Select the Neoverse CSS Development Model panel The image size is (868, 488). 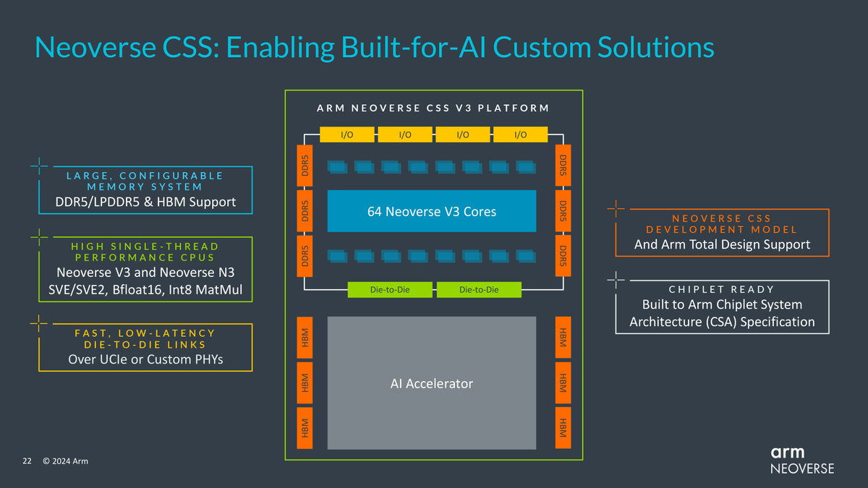pyautogui.click(x=721, y=232)
